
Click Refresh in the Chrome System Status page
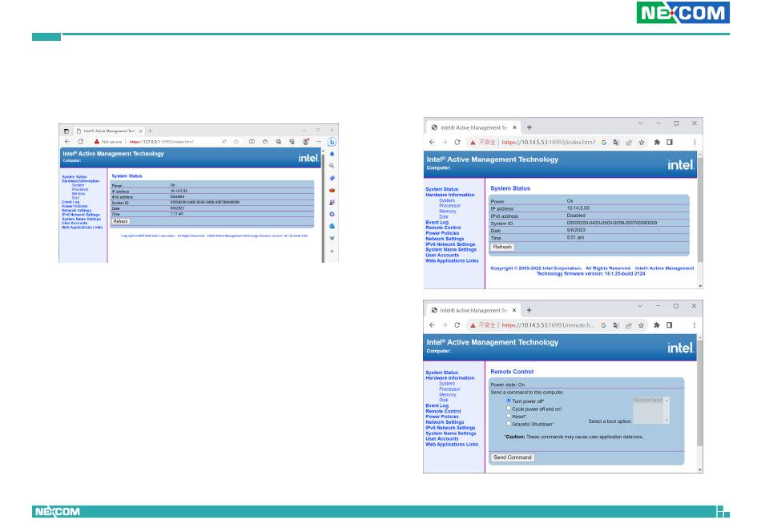501,247
